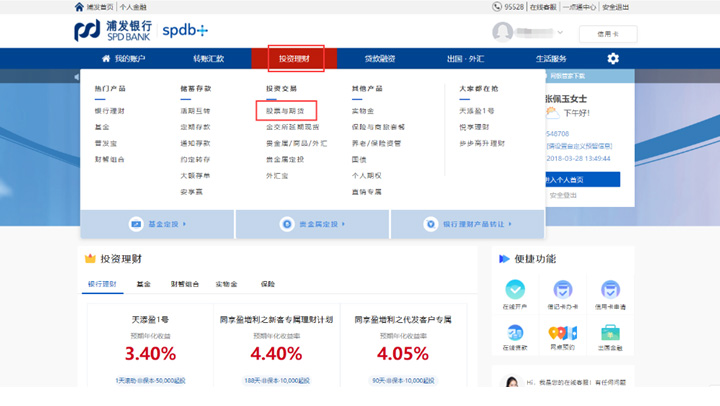Open the 信用卡申请 shortcut icon
This screenshot has height=406, width=720.
click(x=609, y=291)
